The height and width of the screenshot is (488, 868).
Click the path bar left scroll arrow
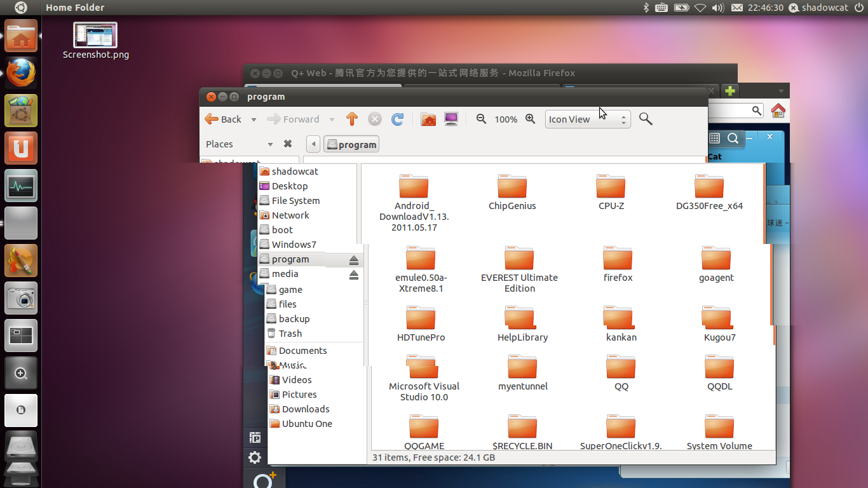coord(313,144)
